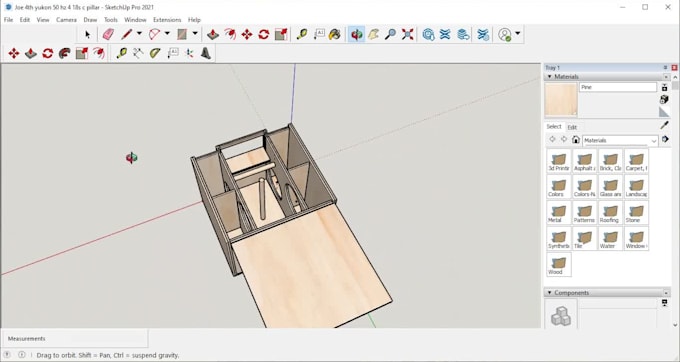Choose Move tool in second toolbar row
680x362 pixels.
point(14,53)
